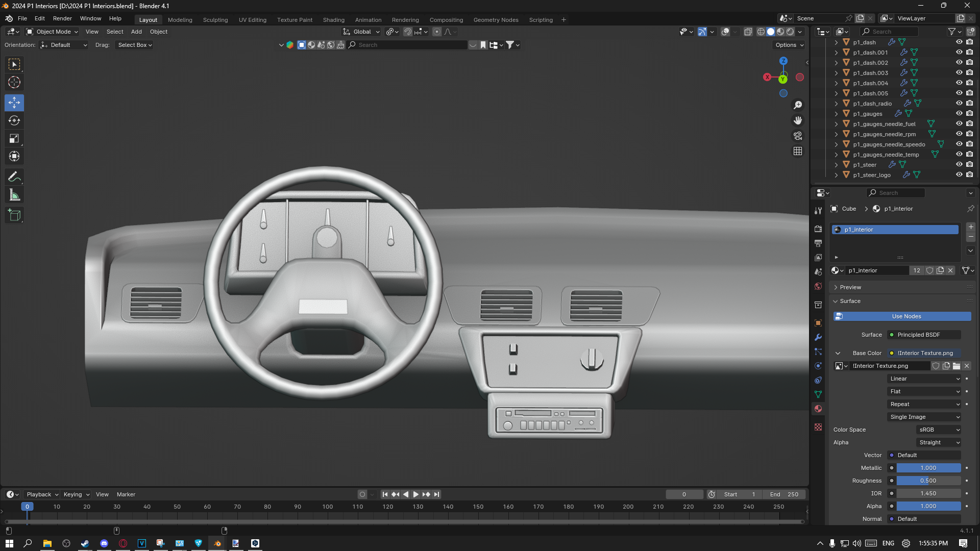Add a new material slot
Screen dimensions: 980x551
click(x=971, y=227)
